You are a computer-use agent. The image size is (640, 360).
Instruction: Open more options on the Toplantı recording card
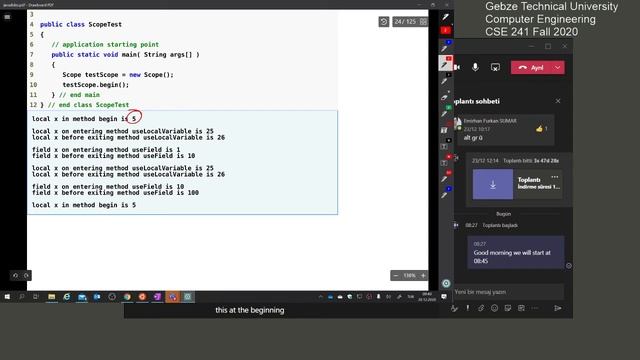555,177
